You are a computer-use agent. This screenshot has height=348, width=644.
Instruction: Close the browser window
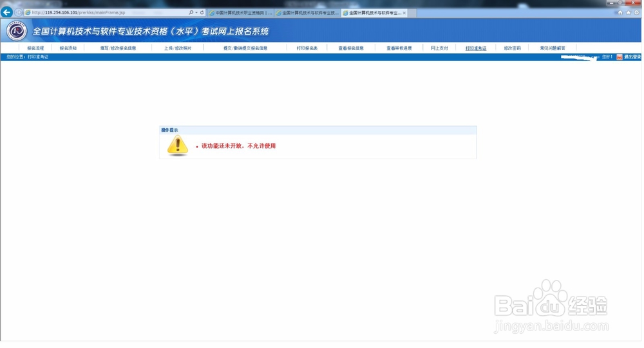coord(633,3)
